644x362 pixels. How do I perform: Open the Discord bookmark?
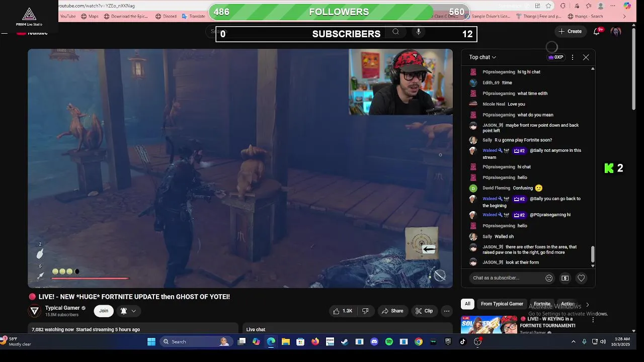click(166, 16)
